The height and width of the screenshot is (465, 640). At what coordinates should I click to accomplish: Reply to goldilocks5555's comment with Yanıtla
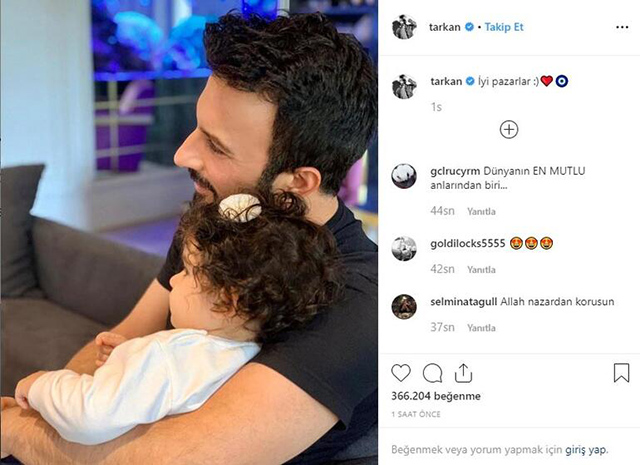(x=481, y=270)
